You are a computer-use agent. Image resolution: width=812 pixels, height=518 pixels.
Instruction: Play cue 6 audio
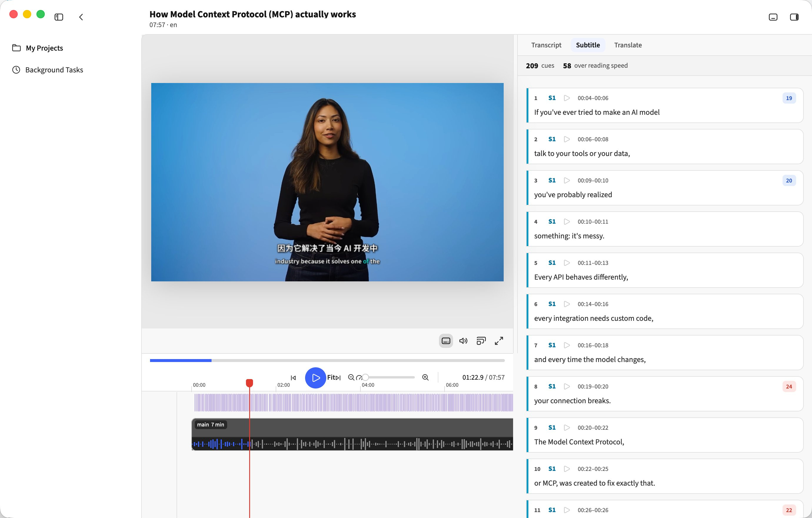click(567, 304)
